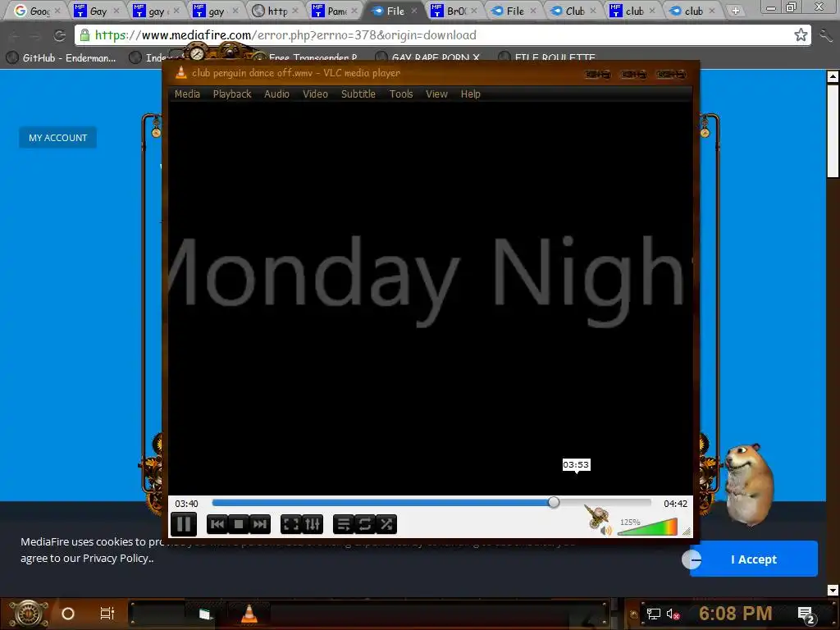The height and width of the screenshot is (630, 840).
Task: Open the GitHub - Enderman bookmark
Action: coord(62,58)
